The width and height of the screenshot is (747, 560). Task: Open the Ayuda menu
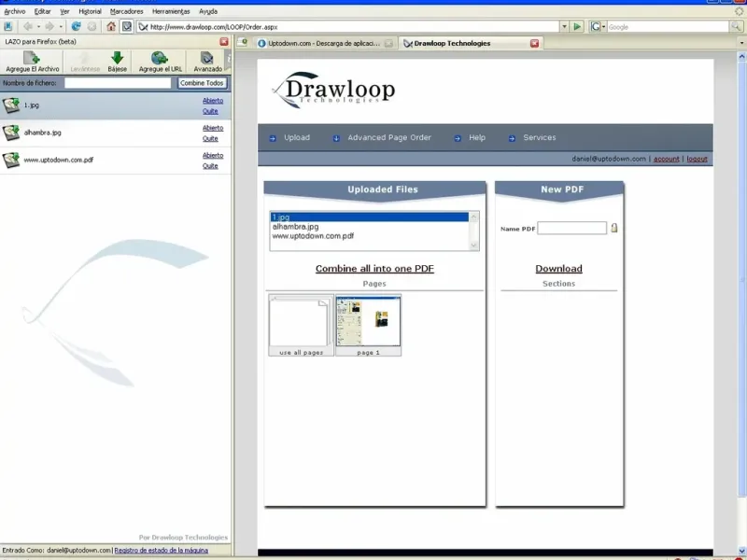(208, 11)
